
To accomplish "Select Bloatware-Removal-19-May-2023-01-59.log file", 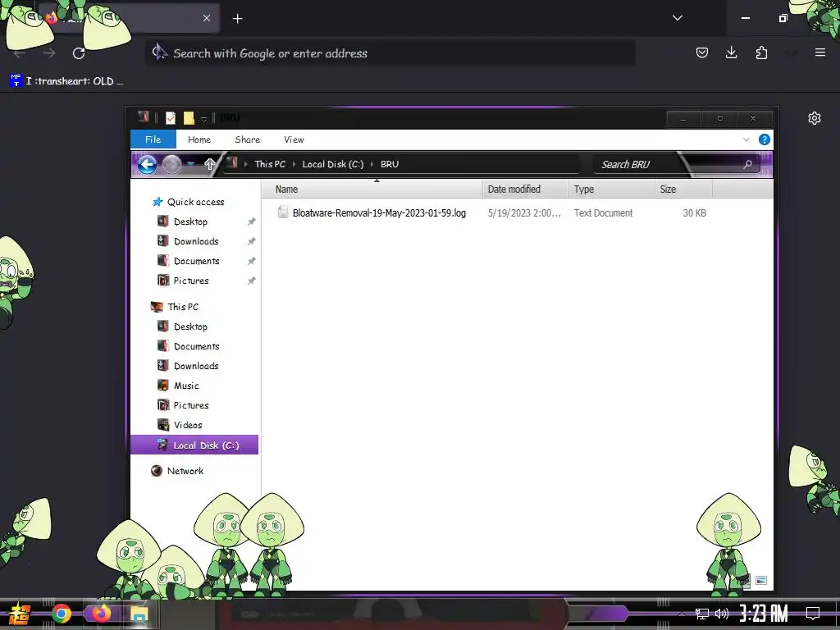I will point(379,212).
